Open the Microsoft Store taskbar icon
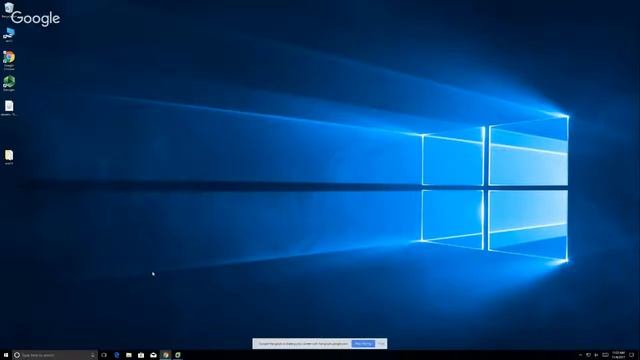This screenshot has height=360, width=640. (x=141, y=355)
